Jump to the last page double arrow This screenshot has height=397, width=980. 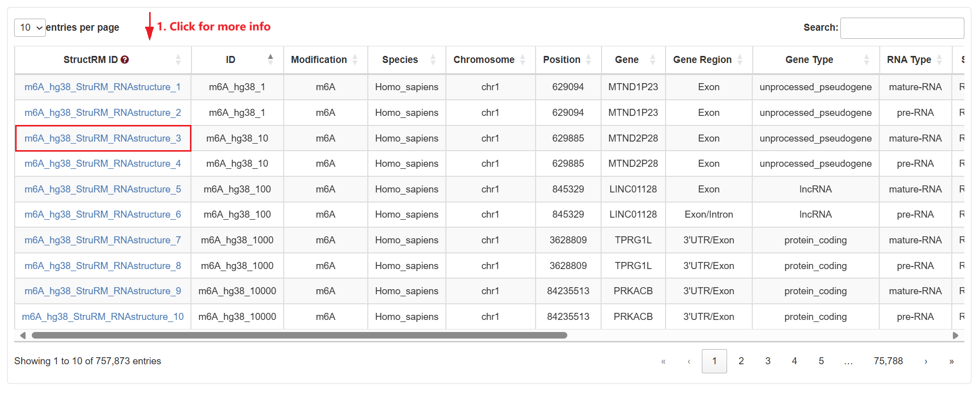coord(951,361)
